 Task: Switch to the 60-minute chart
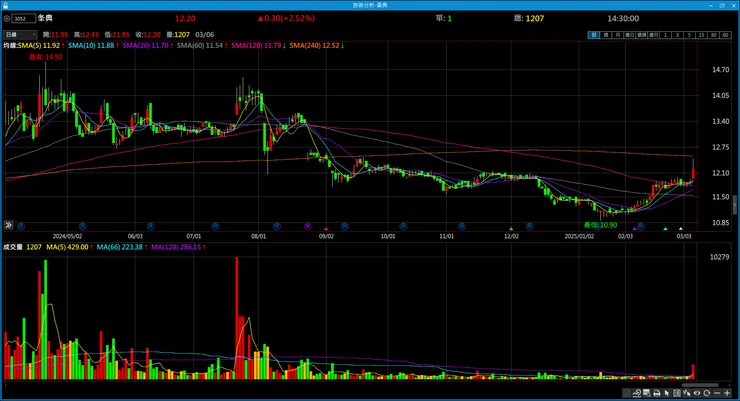725,35
